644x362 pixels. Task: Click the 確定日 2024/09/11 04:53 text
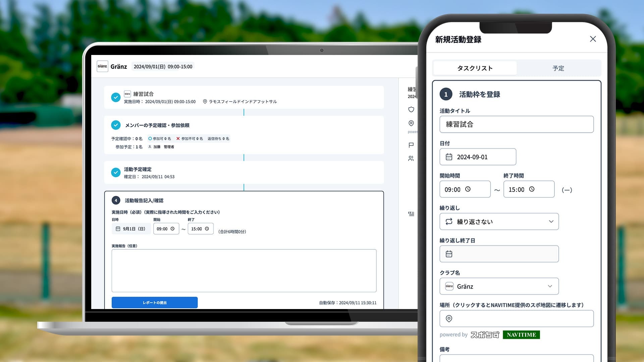[x=149, y=177]
